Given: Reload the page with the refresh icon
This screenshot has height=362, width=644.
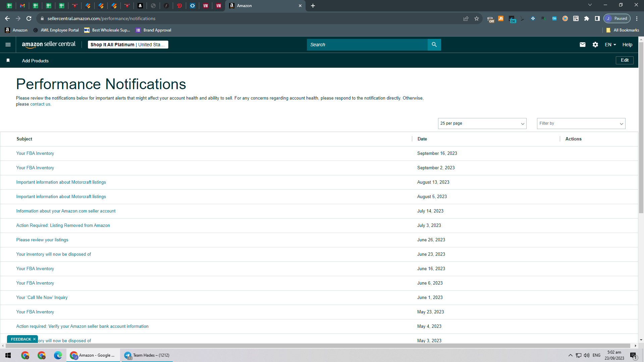Looking at the screenshot, I should [29, 18].
